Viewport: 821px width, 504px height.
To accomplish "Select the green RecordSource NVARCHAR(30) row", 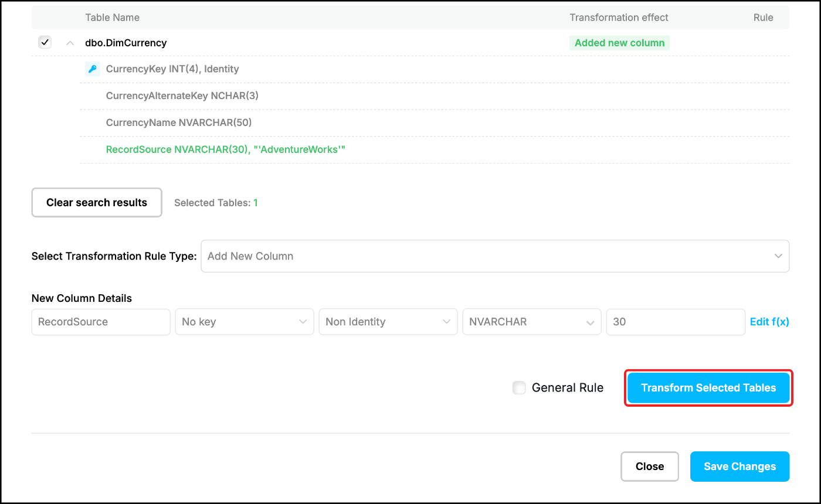I will (435, 149).
